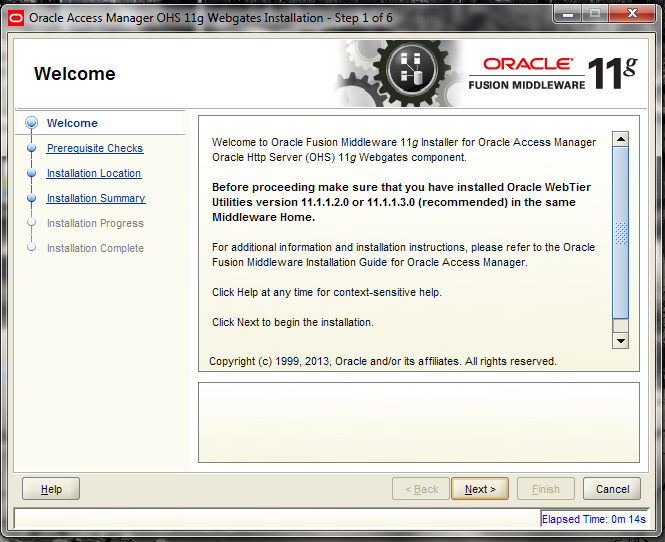Click the empty message pane below welcome text
This screenshot has height=542, width=665.
click(x=419, y=422)
